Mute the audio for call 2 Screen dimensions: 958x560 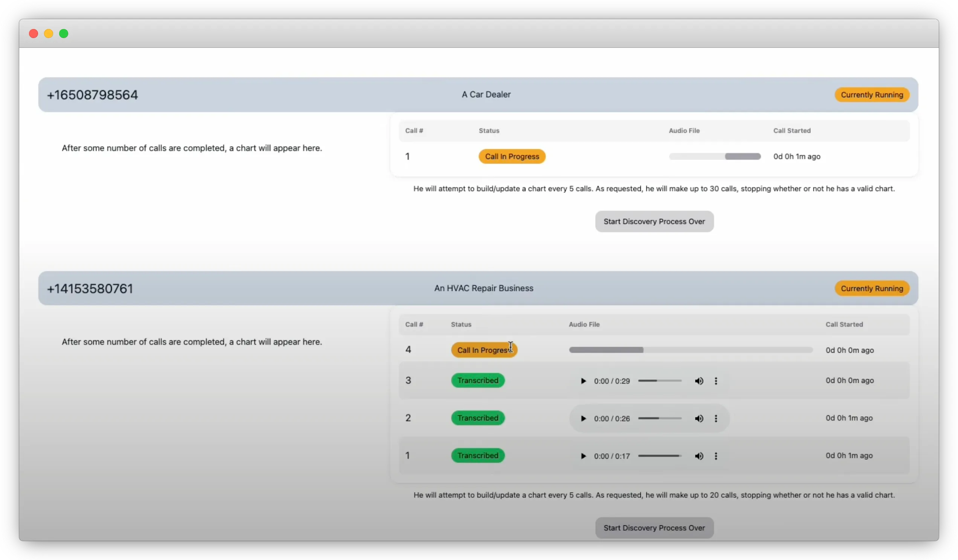(x=699, y=419)
